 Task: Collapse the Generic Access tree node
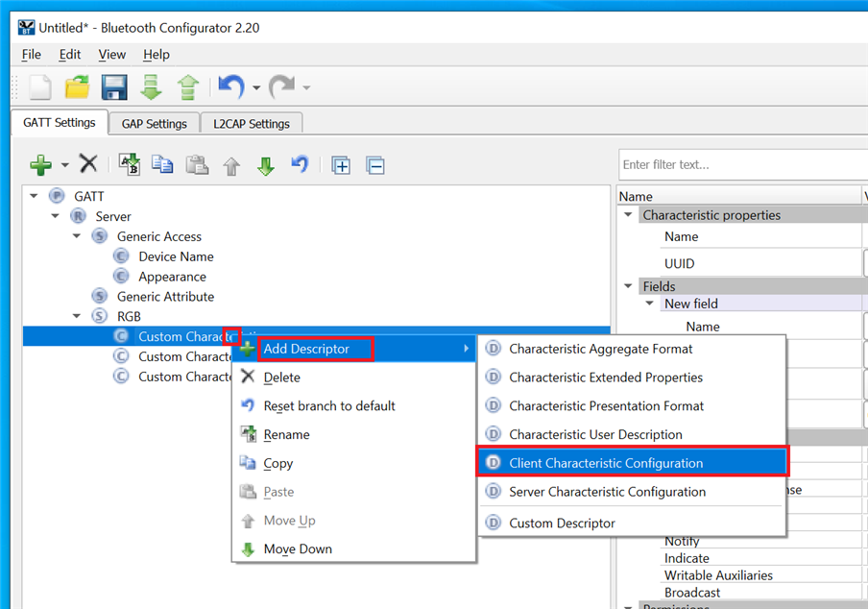pos(77,236)
